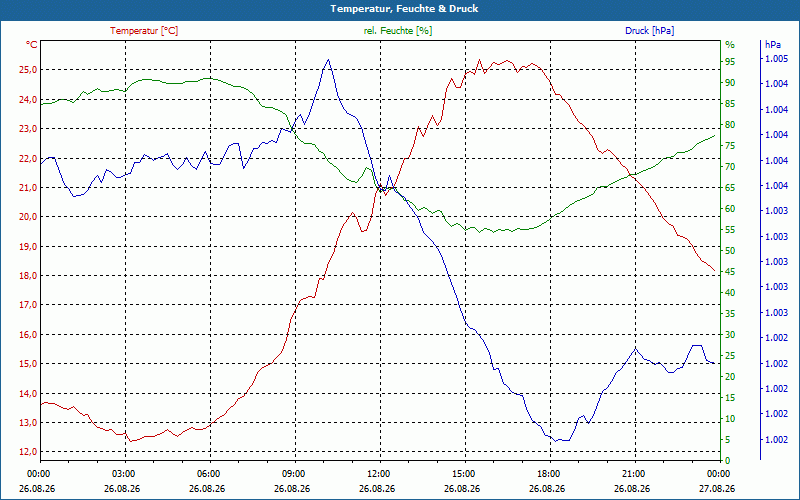The image size is (800, 500).
Task: Click the '14,0' temperature axis tick
Action: [x=28, y=393]
